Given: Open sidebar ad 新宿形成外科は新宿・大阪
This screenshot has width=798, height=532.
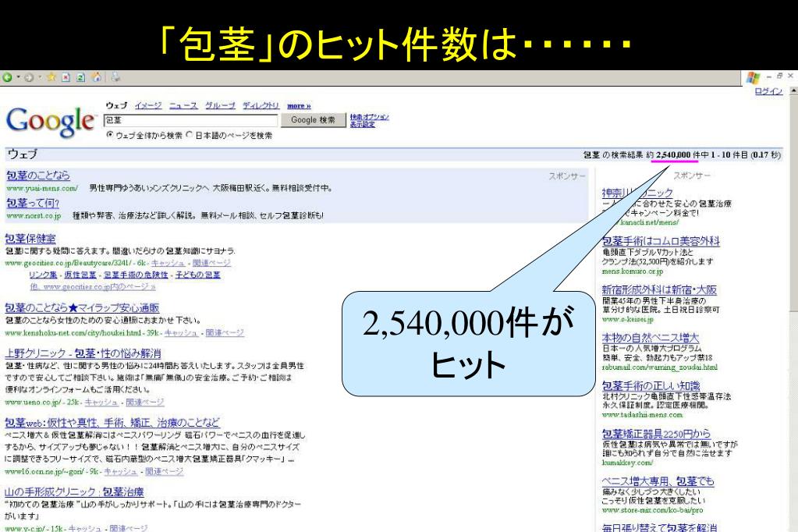Looking at the screenshot, I should coord(659,289).
